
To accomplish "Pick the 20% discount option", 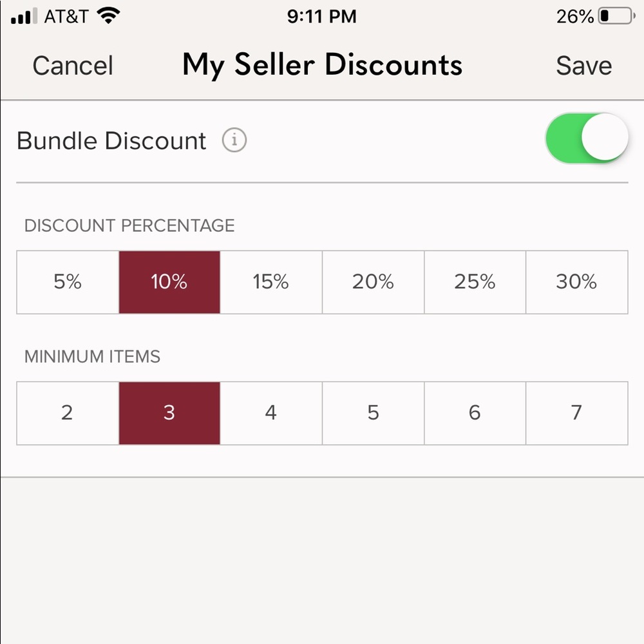I will pyautogui.click(x=372, y=282).
